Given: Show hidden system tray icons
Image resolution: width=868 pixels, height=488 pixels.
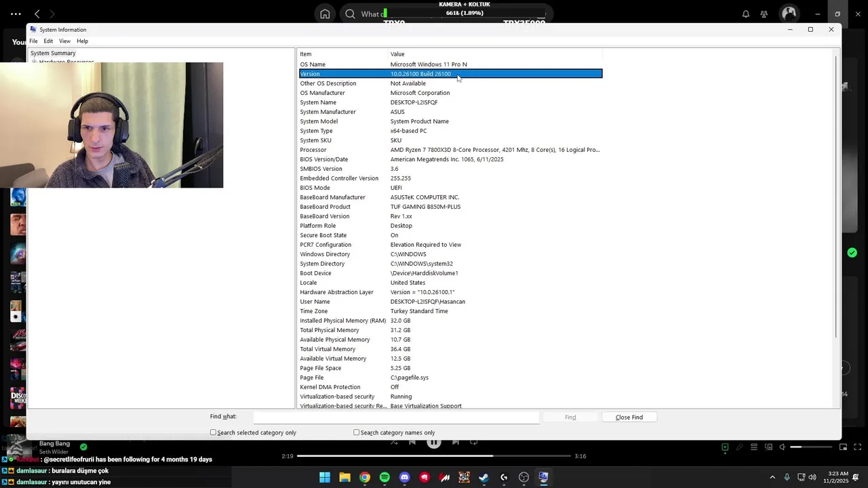Looking at the screenshot, I should coord(772,477).
